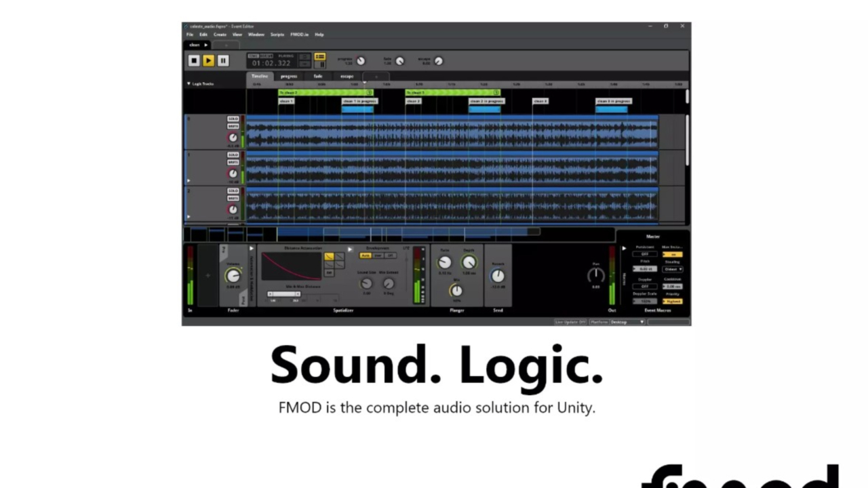Solo audio track 2
The image size is (868, 488).
233,190
